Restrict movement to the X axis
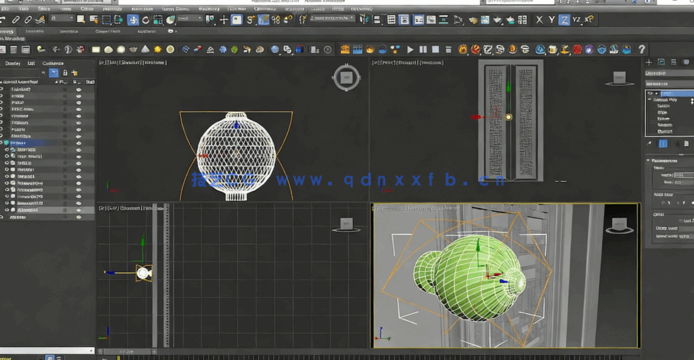 (x=539, y=19)
